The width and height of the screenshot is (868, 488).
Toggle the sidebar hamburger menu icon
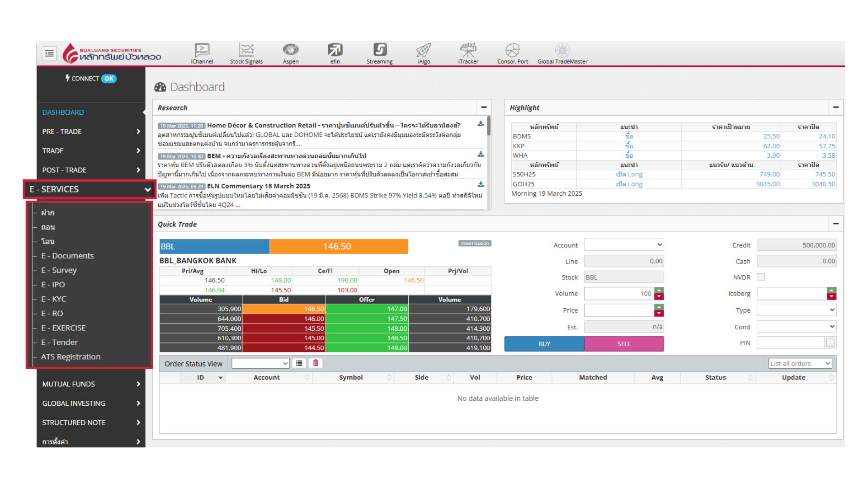click(49, 53)
